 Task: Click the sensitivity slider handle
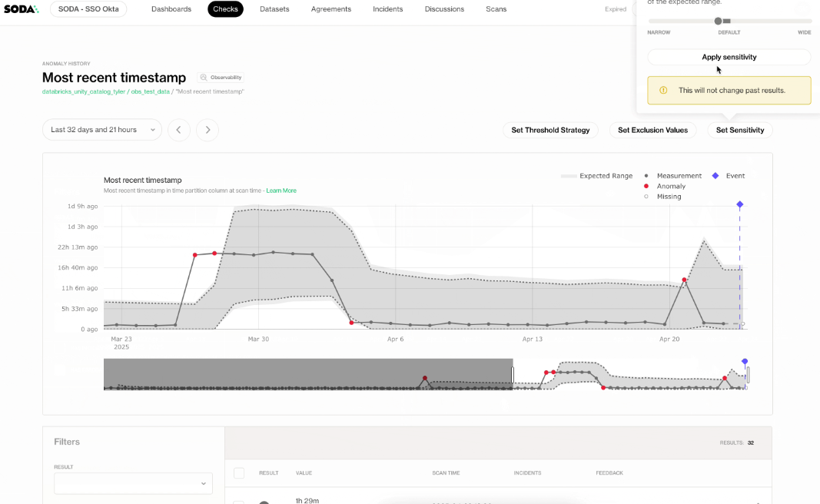[718, 21]
